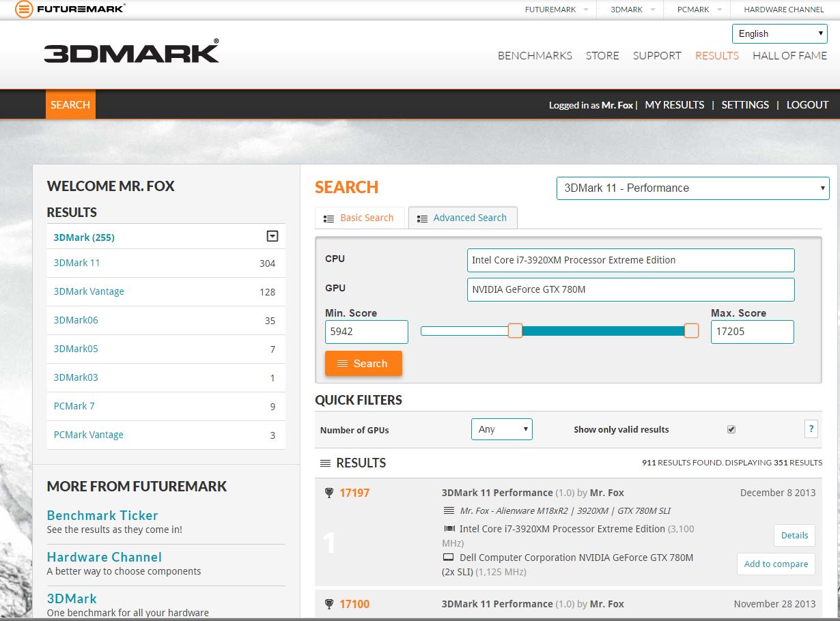Screen dimensions: 840x621
Task: Click the teal score range slider track
Action: click(603, 331)
